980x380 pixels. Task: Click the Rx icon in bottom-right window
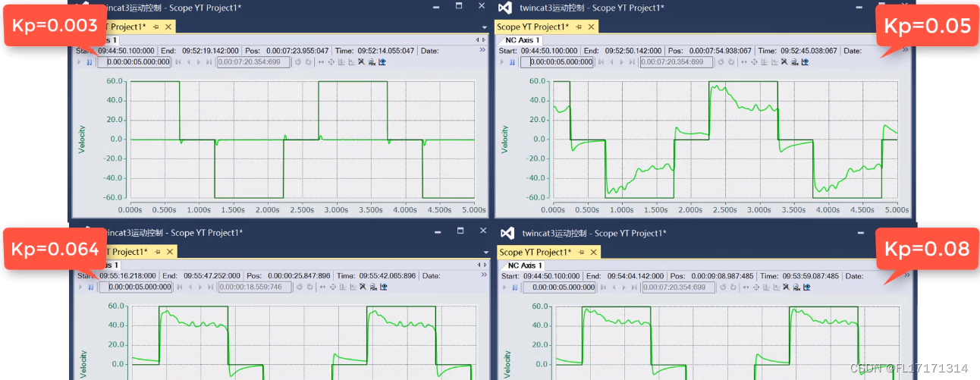pos(796,287)
